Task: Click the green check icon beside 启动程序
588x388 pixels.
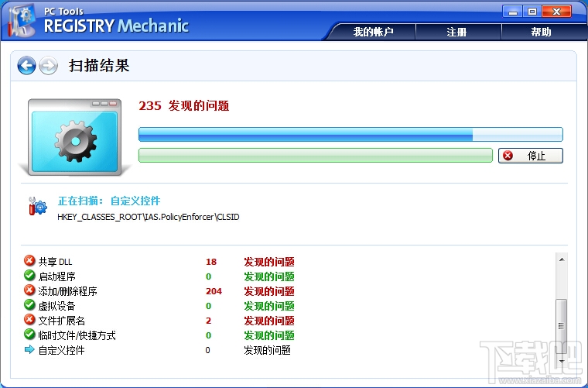Action: tap(29, 275)
